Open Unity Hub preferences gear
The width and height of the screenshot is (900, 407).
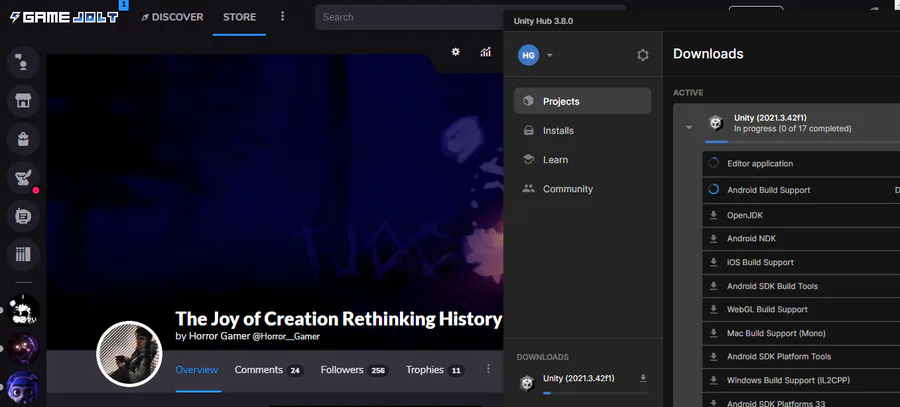pyautogui.click(x=643, y=55)
